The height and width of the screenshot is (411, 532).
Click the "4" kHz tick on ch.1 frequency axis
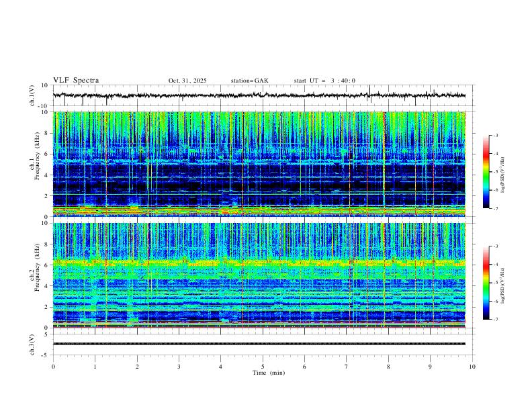[47, 175]
